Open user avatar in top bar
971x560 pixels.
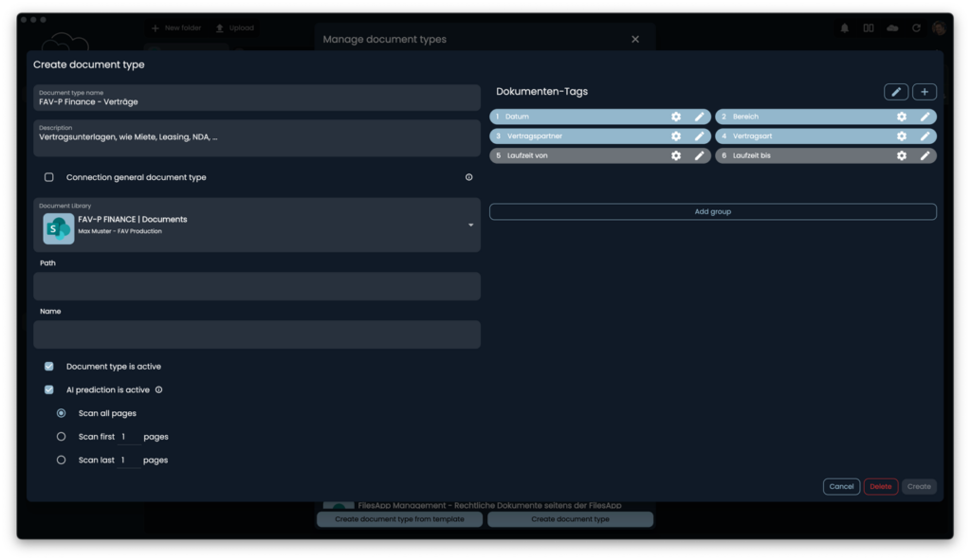tap(939, 27)
